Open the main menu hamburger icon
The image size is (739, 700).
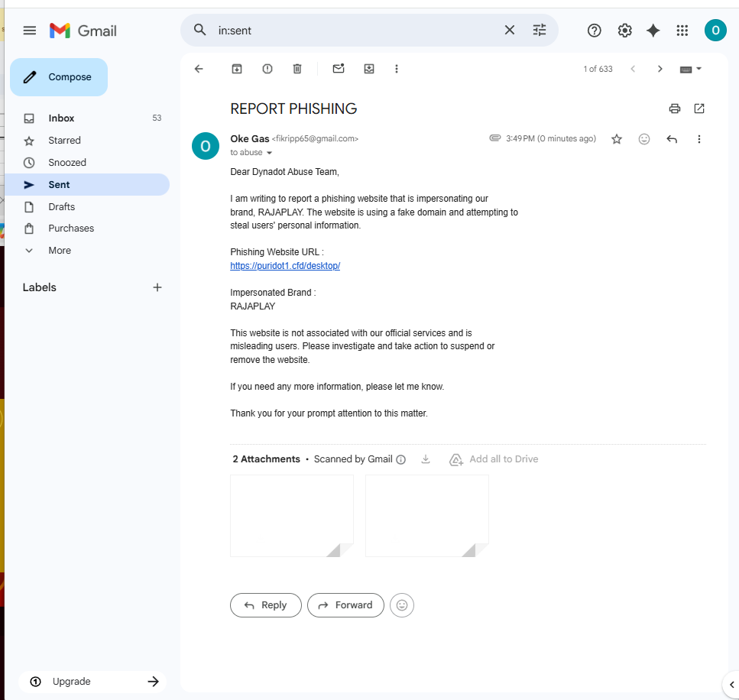coord(30,31)
